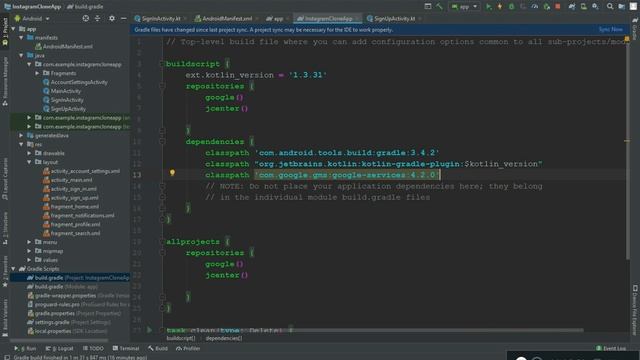Toggle the bottom-left tool window buttons icon
Viewport: 640px width, 360px height.
click(x=7, y=357)
